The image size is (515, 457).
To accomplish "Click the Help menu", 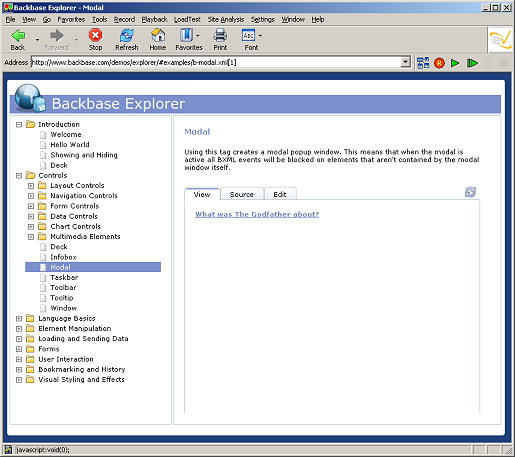I will coord(318,20).
